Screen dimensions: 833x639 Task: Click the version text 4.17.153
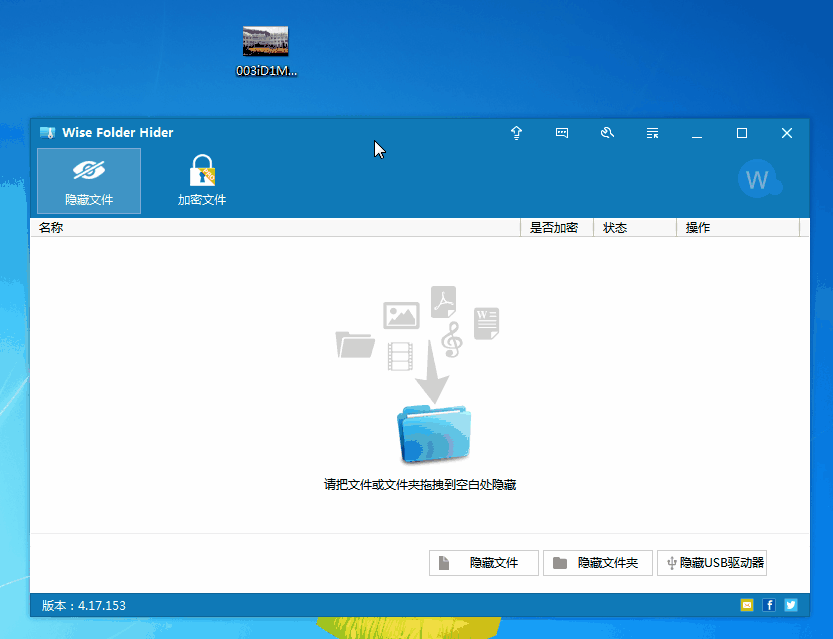101,606
